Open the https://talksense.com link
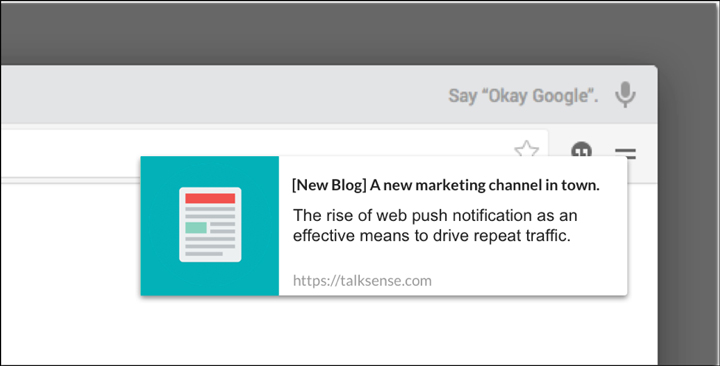The image size is (720, 366). click(362, 281)
